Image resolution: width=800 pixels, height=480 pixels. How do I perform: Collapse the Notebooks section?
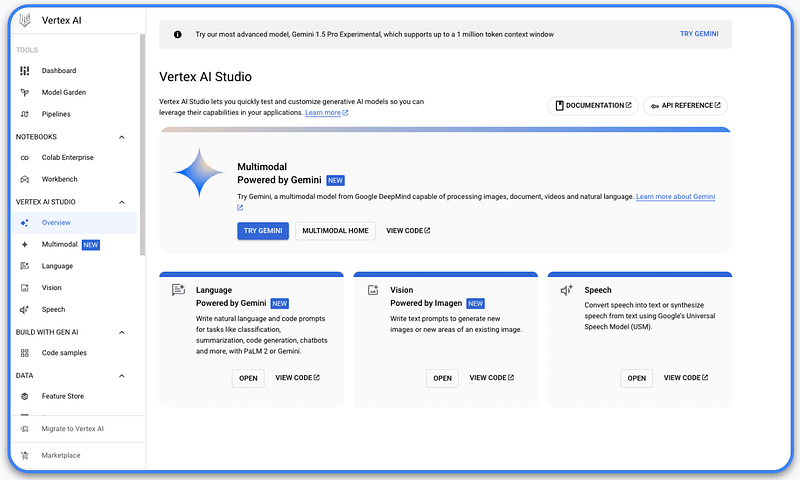(122, 137)
